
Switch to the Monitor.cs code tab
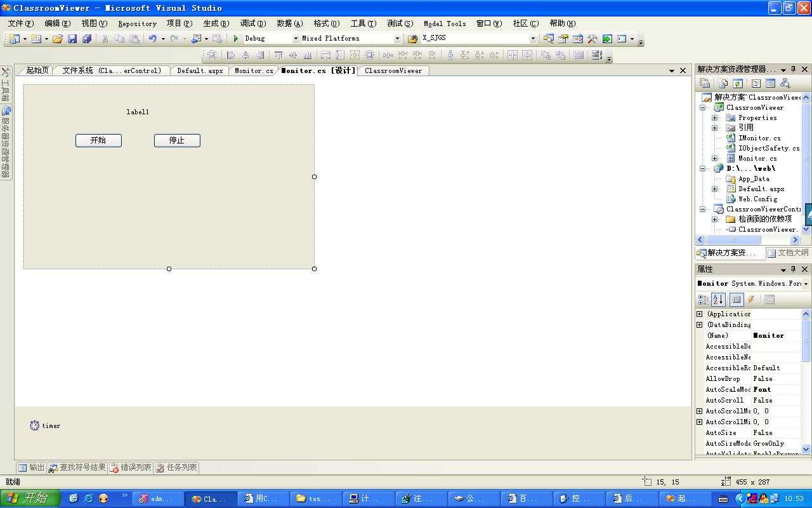tap(254, 70)
